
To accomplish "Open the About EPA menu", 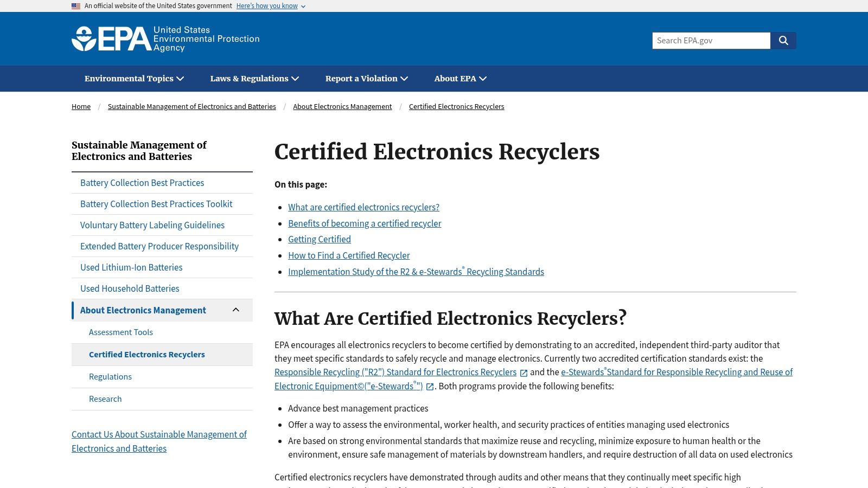I will point(461,79).
